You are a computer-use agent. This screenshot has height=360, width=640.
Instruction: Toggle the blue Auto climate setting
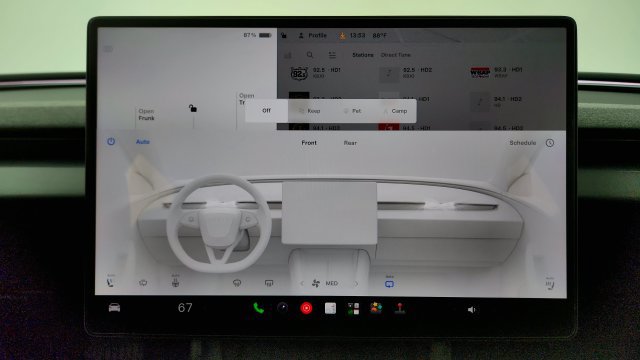tap(142, 142)
